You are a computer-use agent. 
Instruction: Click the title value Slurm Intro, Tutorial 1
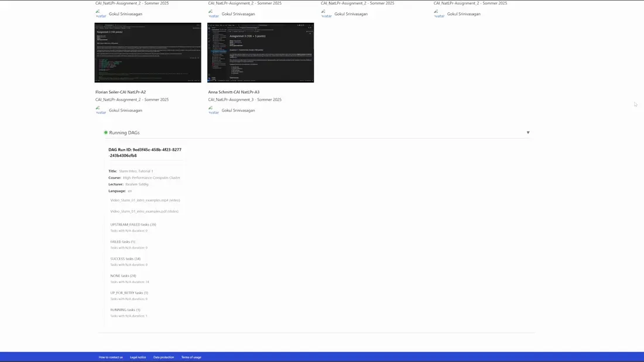click(x=136, y=171)
